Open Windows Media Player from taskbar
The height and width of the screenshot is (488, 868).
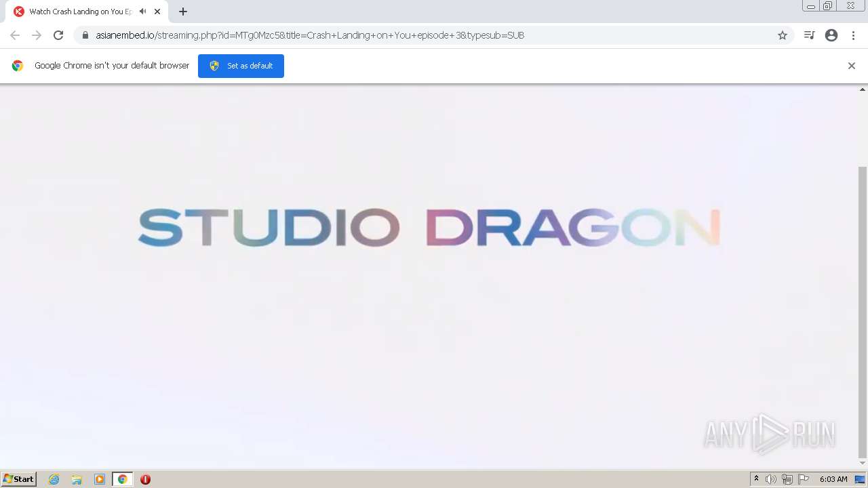coord(100,479)
